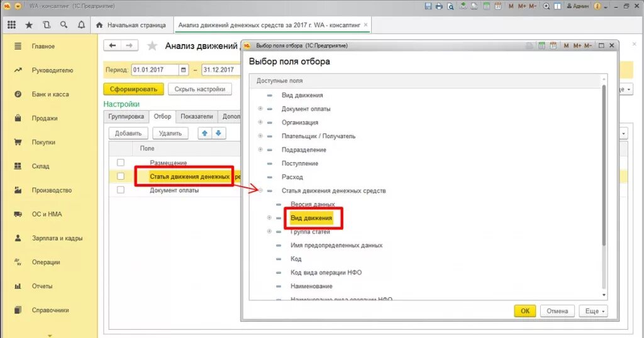Switch to the Группировка tab

coord(126,116)
